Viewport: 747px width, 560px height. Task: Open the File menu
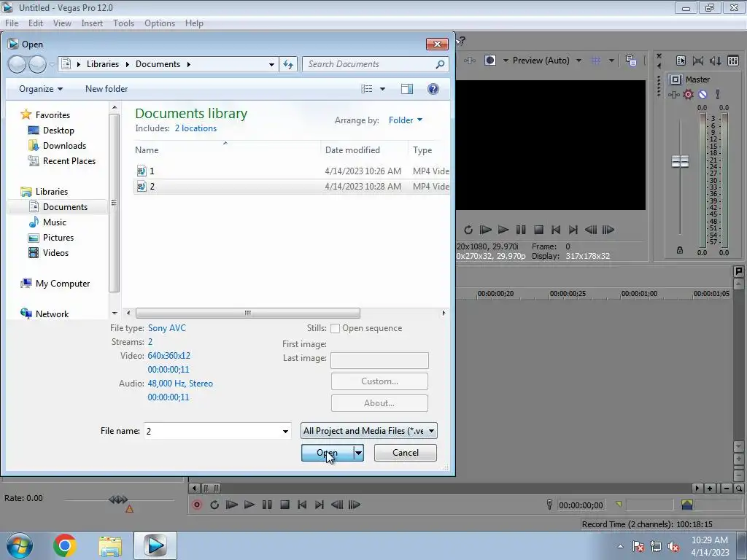pos(12,23)
